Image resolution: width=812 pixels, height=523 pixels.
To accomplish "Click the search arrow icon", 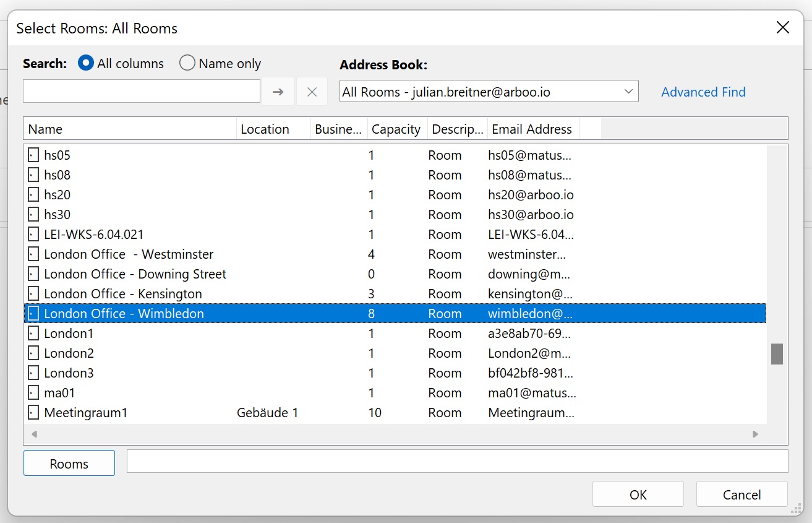I will point(278,91).
